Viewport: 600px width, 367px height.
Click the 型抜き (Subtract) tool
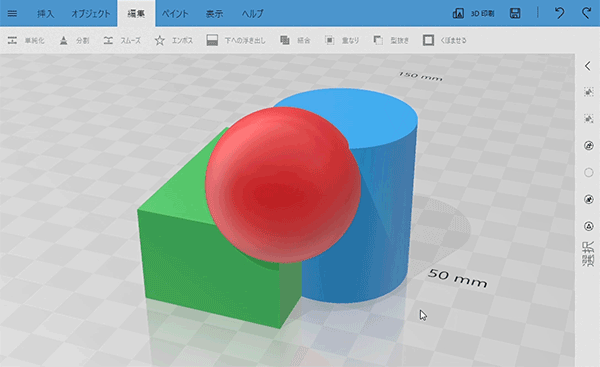point(391,40)
